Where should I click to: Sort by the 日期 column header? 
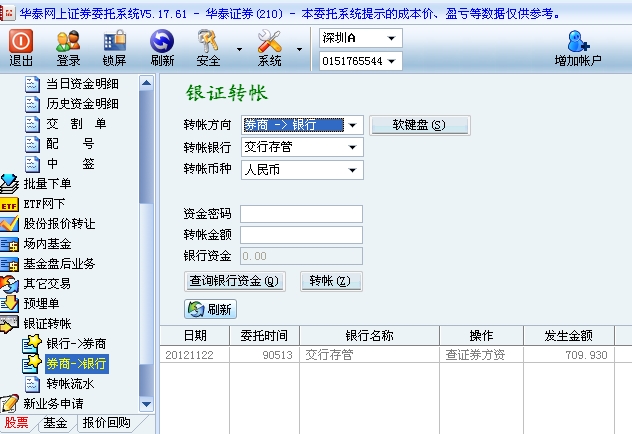point(195,335)
